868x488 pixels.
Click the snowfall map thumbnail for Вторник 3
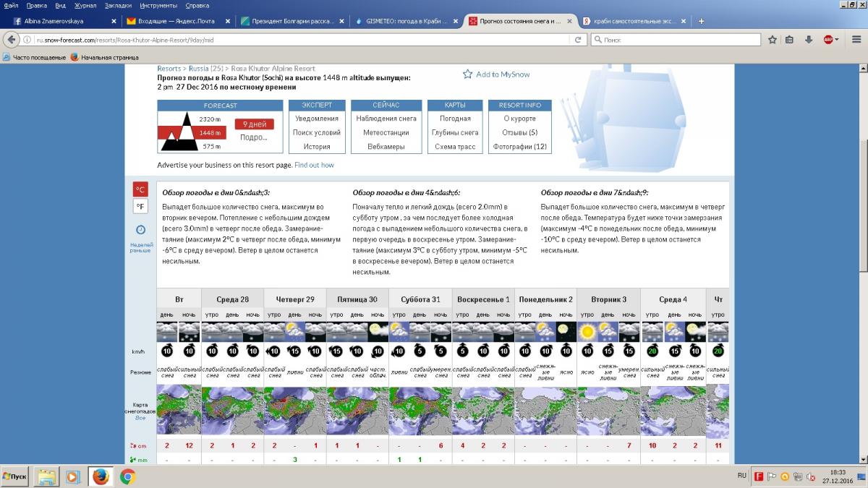pyautogui.click(x=608, y=410)
